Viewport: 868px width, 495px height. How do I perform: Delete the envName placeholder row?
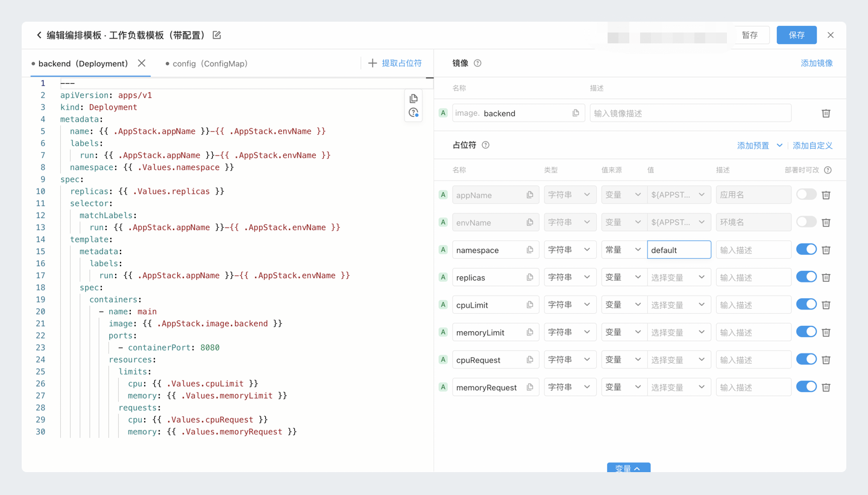(x=826, y=222)
